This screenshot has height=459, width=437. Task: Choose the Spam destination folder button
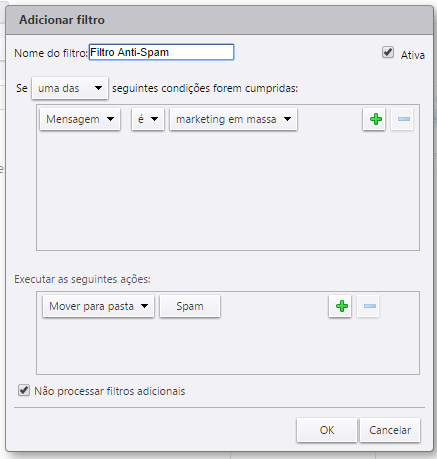190,306
